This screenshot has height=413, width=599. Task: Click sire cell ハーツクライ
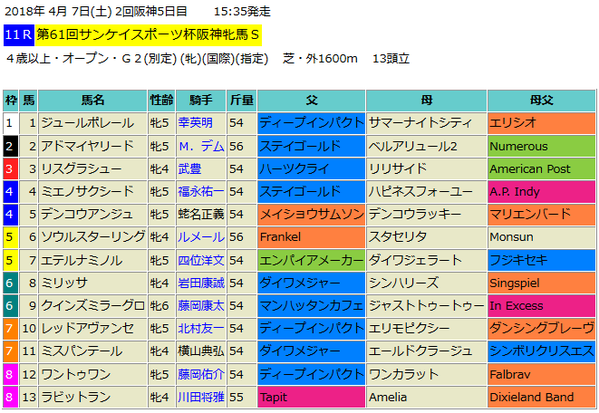311,169
